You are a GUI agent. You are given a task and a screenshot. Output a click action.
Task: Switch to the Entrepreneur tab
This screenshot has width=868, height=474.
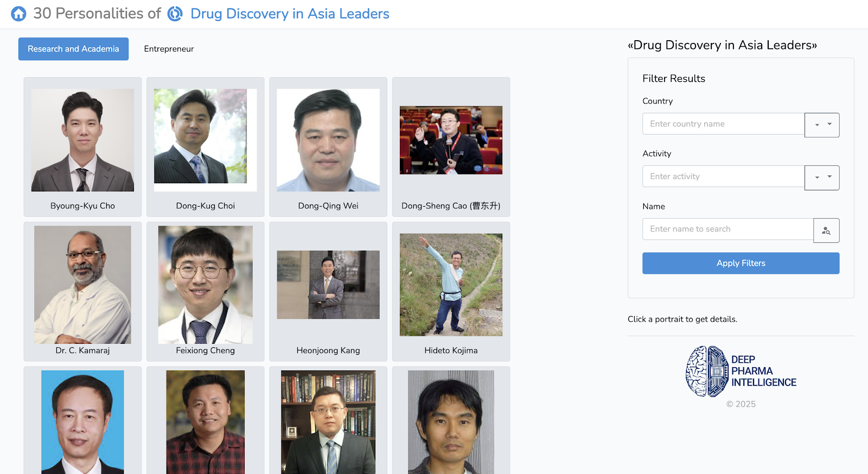click(169, 49)
